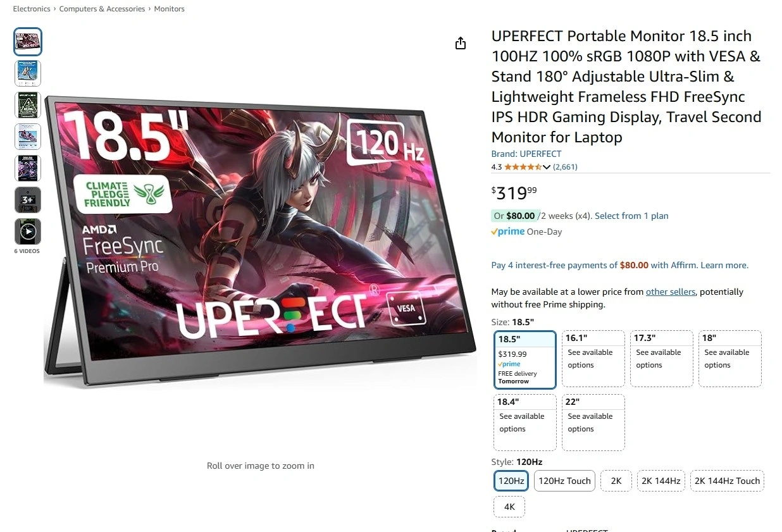
Task: View the 3+ more images thumbnail
Action: 28,200
